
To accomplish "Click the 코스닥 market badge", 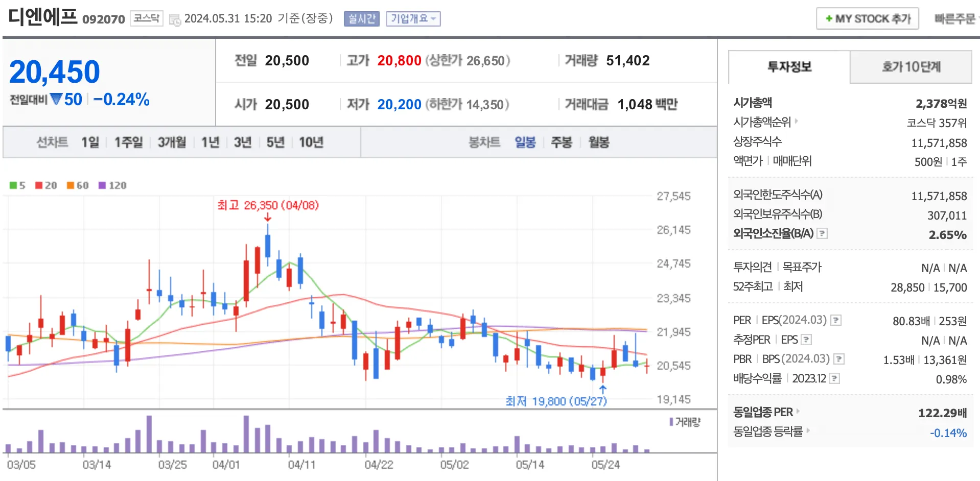I will coord(147,18).
